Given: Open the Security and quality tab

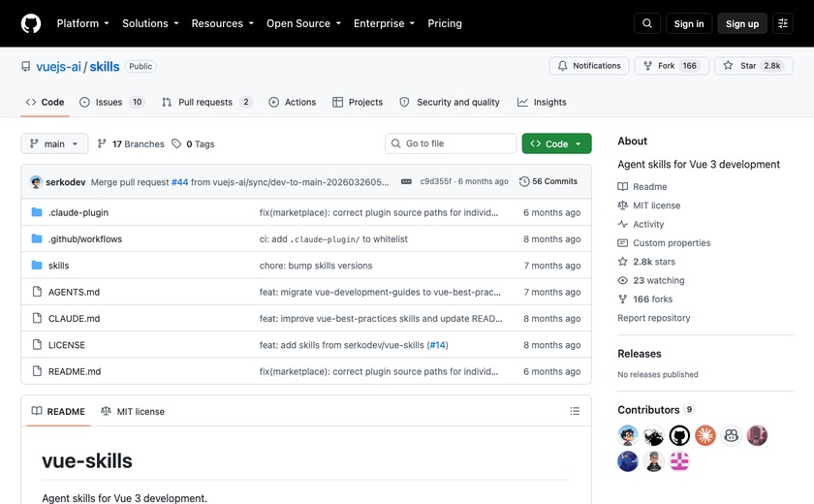Looking at the screenshot, I should (x=450, y=102).
